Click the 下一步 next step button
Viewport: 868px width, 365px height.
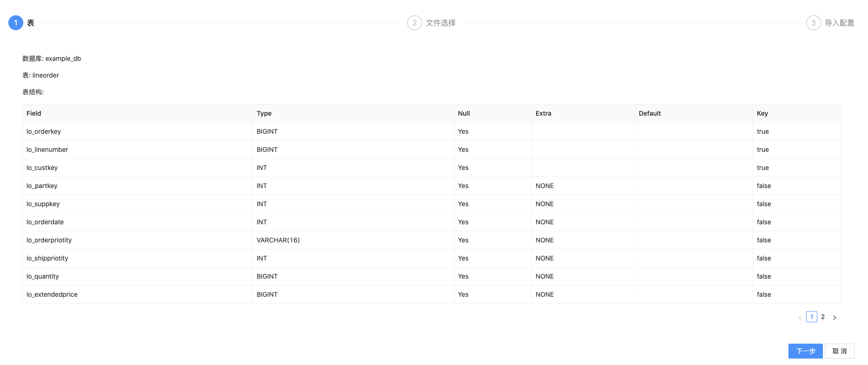pos(806,351)
